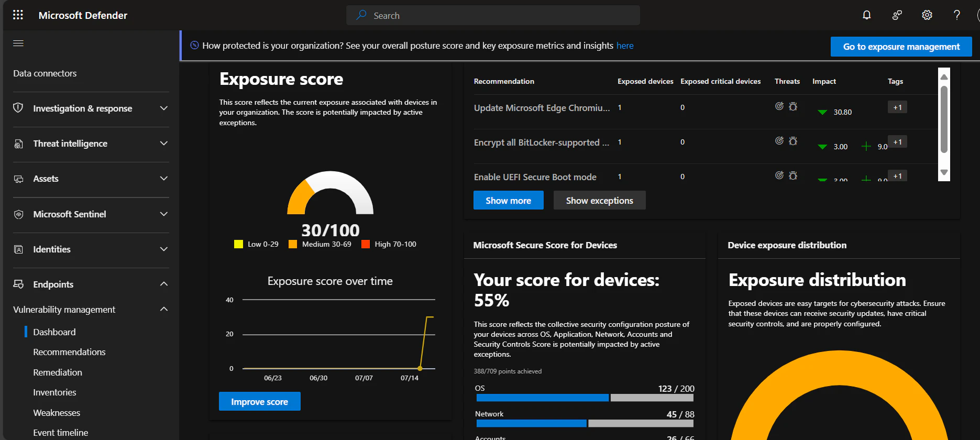Open Data connectors in the sidebar

pos(45,73)
